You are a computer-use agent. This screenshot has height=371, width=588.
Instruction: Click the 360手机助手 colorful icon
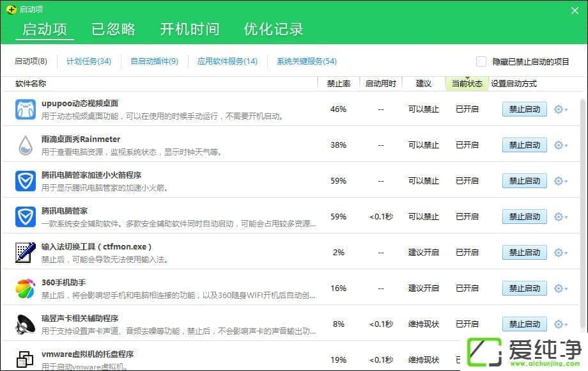click(x=26, y=288)
